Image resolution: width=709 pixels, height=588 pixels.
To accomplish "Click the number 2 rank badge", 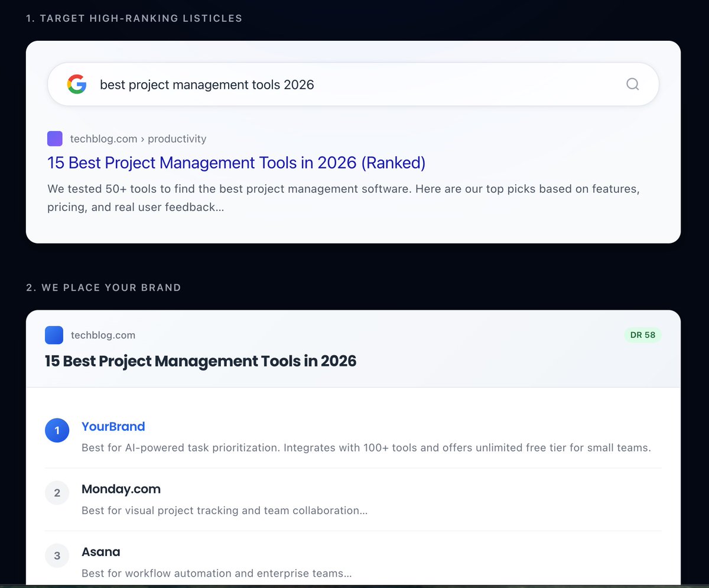I will pyautogui.click(x=57, y=493).
